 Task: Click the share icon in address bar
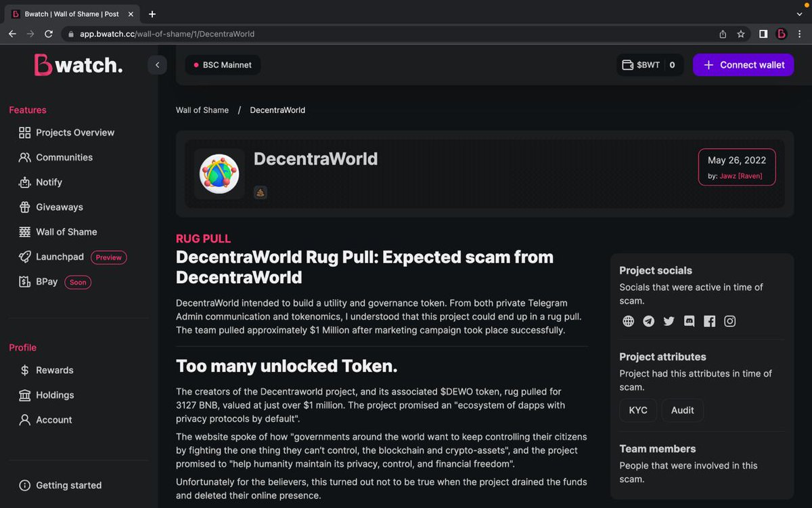pyautogui.click(x=723, y=34)
